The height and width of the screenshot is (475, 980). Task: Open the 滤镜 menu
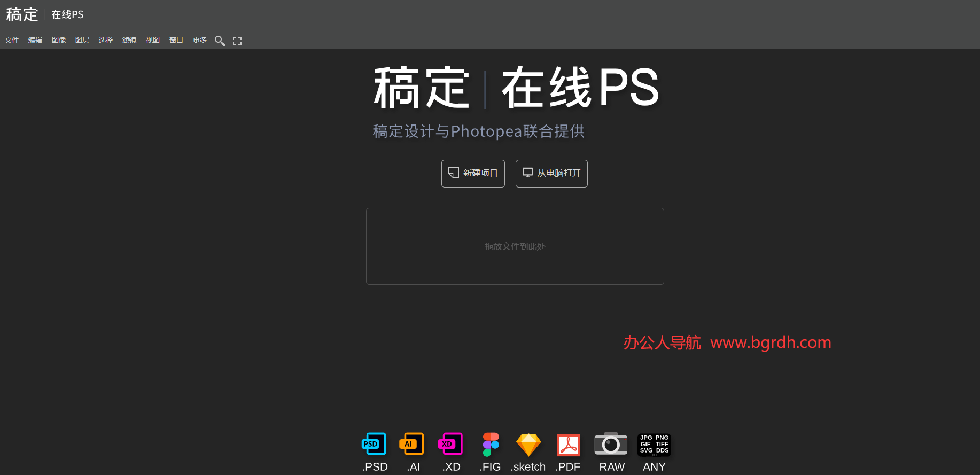(129, 41)
